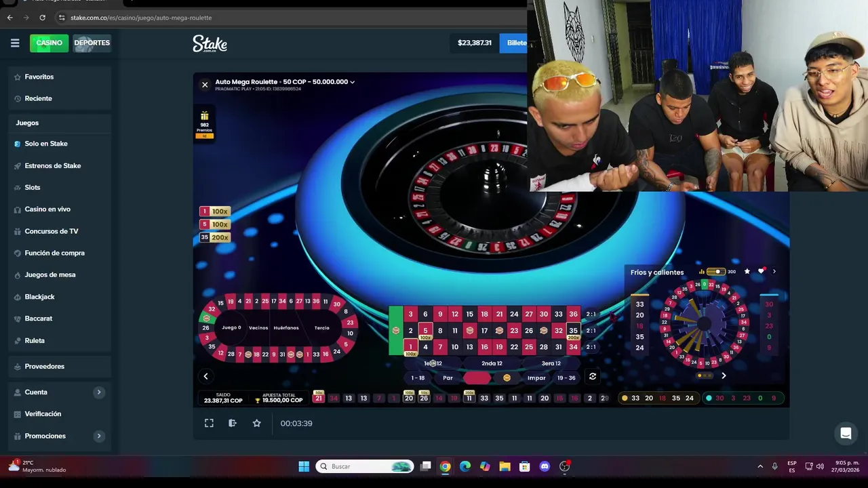Click the taskbar Buscar search box
This screenshot has width=868, height=488.
pyautogui.click(x=365, y=466)
